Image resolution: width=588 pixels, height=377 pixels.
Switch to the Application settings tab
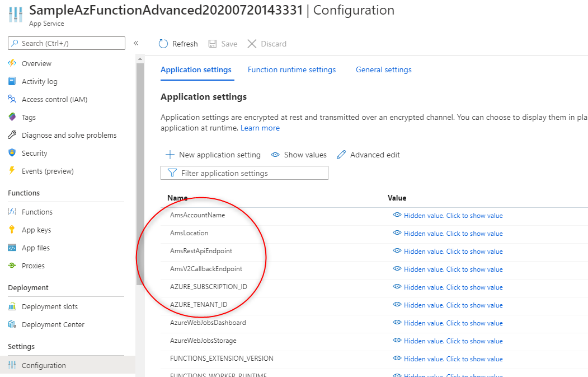196,70
